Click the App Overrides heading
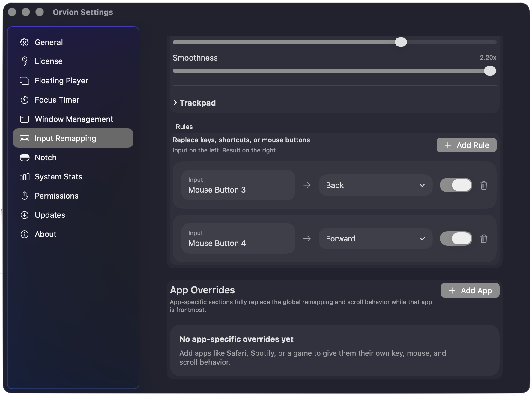Image resolution: width=532 pixels, height=396 pixels. 202,290
